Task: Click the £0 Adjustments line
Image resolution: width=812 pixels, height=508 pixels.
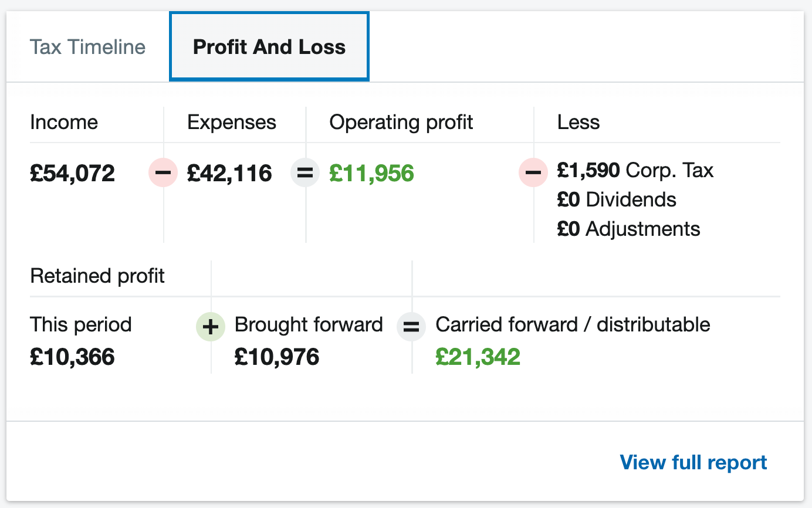Action: pyautogui.click(x=628, y=228)
